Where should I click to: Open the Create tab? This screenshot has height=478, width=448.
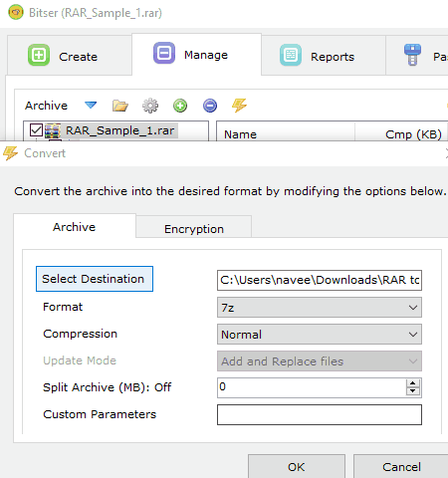(x=70, y=56)
